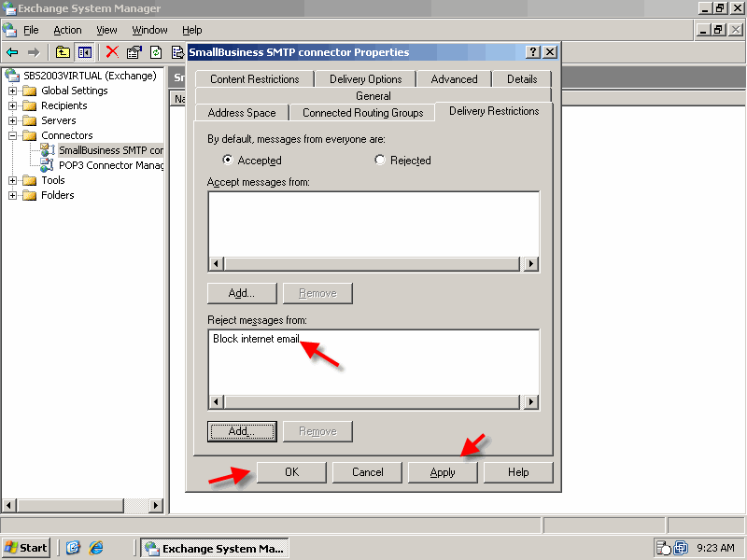Click the SmallBusiness SMTP connector icon

coord(48,150)
